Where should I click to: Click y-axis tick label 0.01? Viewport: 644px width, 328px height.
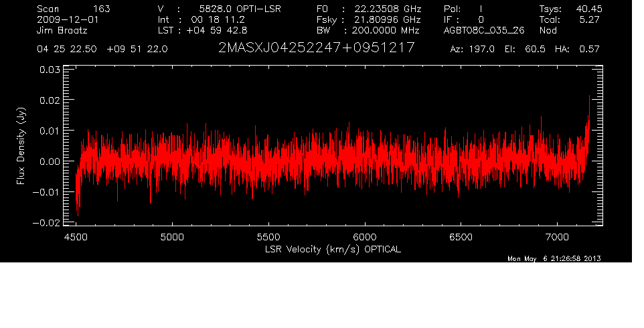tap(50, 131)
